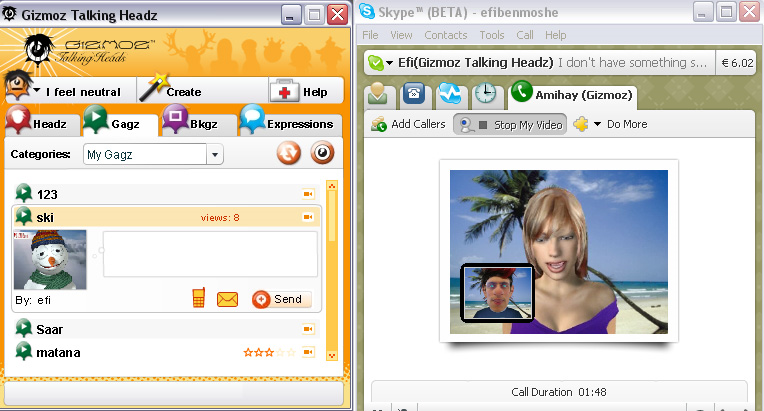Open the Categories 'My Gagz' combo box
The height and width of the screenshot is (411, 764).
(153, 154)
